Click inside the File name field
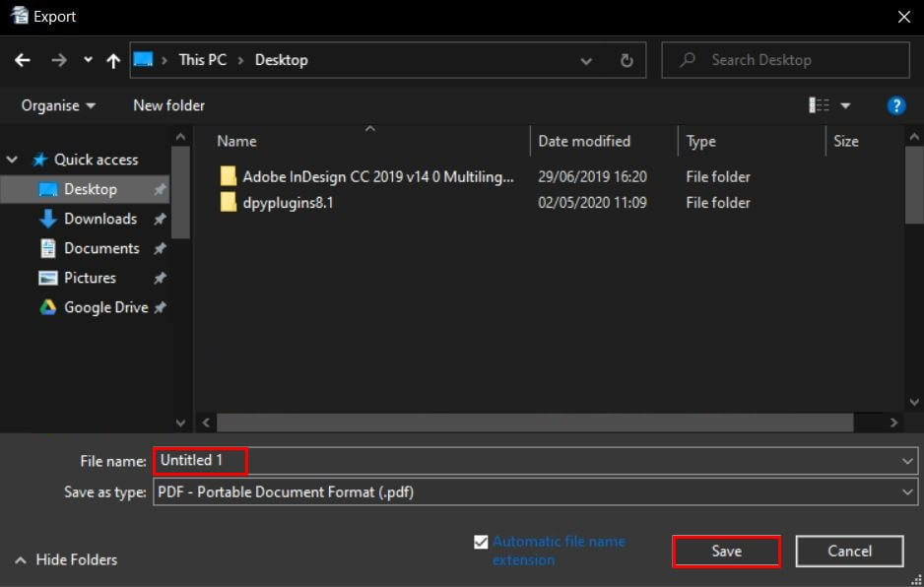 point(296,461)
